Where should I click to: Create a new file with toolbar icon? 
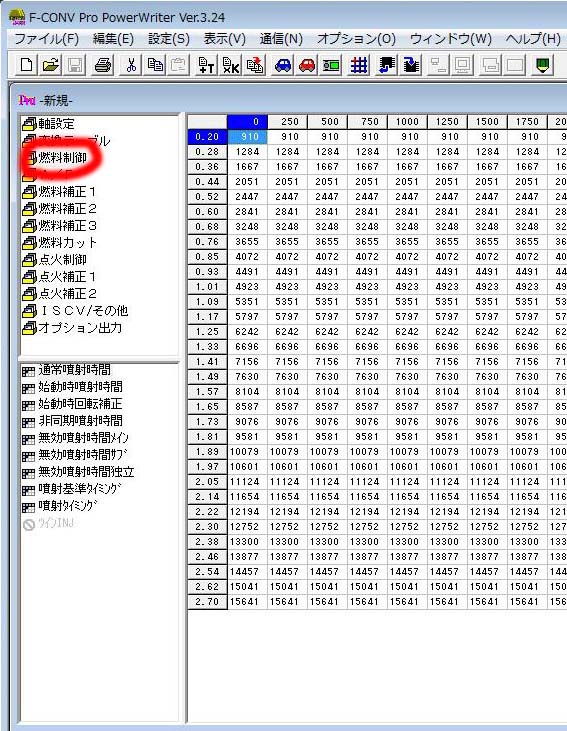(26, 65)
